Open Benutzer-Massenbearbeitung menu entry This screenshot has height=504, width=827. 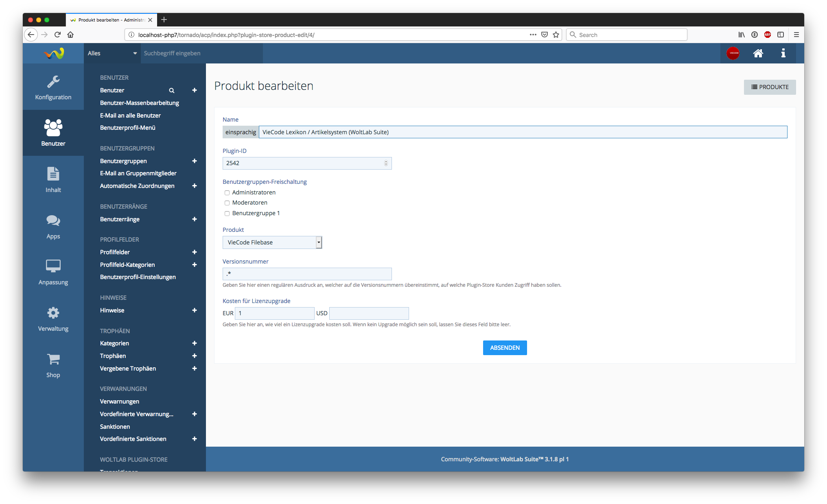[x=139, y=103]
